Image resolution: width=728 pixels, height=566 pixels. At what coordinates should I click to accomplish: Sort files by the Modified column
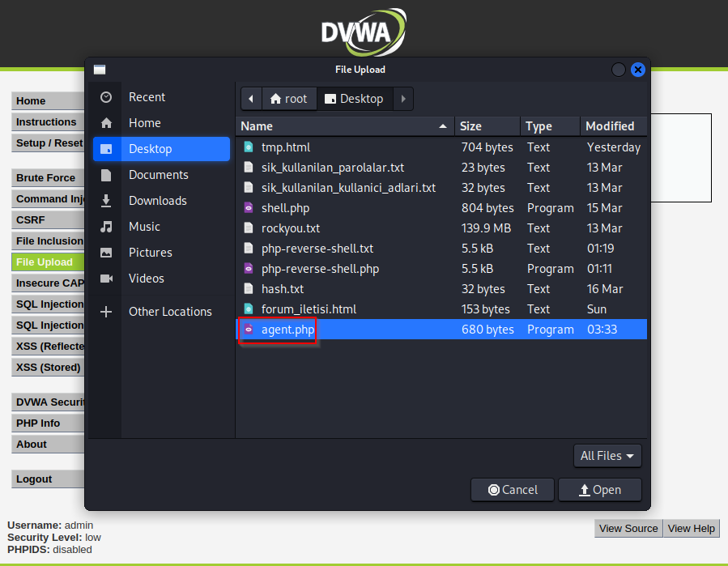coord(611,126)
